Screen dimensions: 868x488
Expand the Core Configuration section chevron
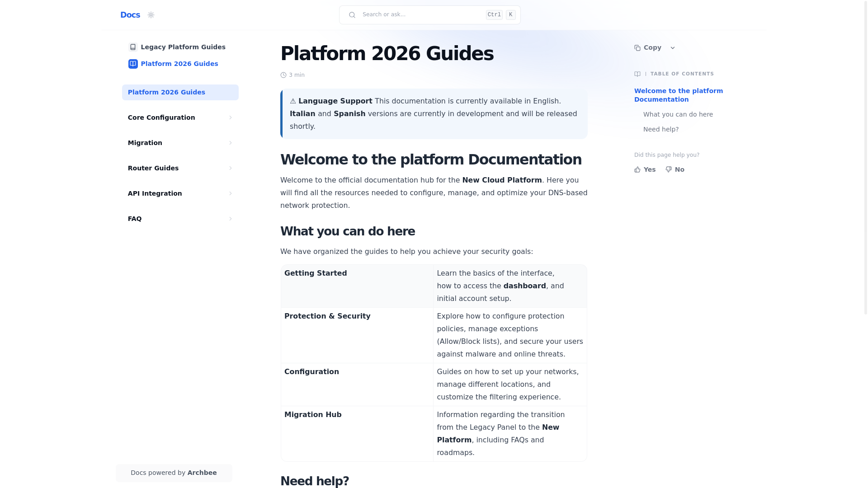click(230, 117)
